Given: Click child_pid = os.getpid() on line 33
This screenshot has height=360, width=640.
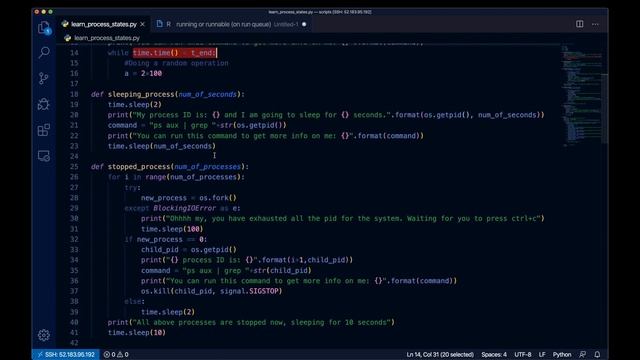Looking at the screenshot, I should pyautogui.click(x=189, y=250).
